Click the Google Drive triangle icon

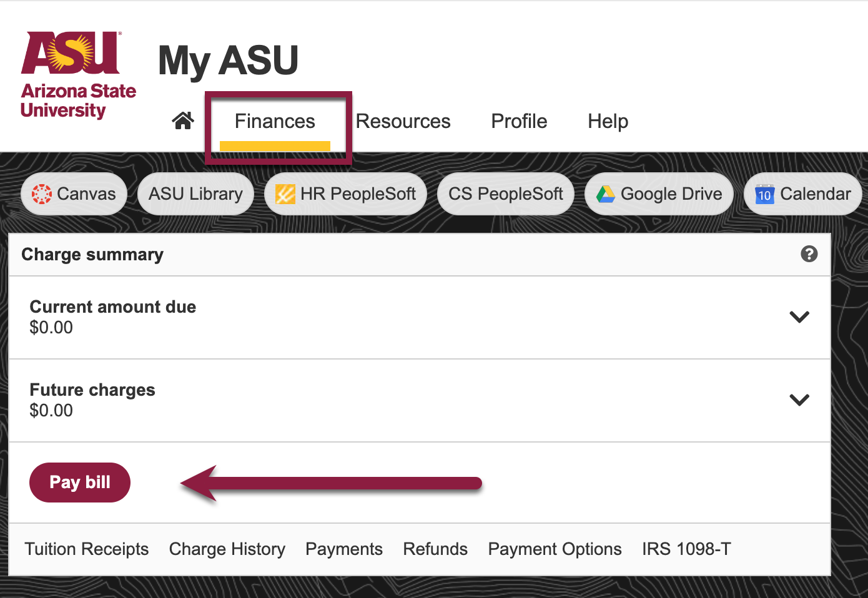606,194
